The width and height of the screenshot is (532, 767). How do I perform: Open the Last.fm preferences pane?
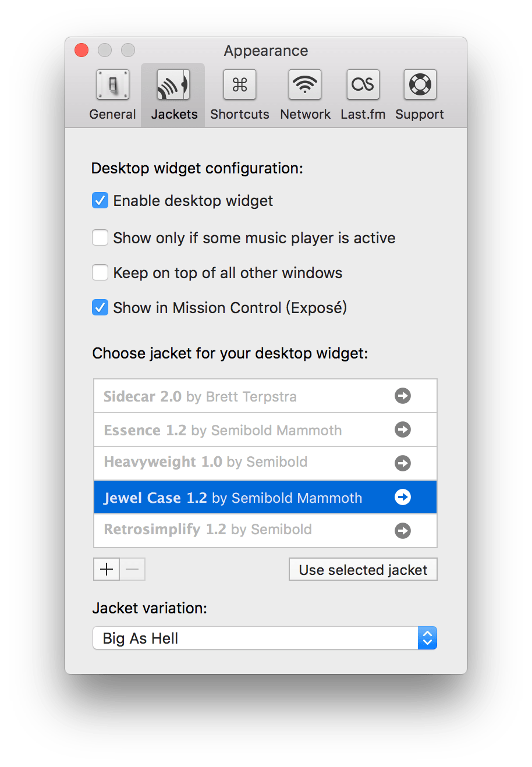click(x=363, y=95)
